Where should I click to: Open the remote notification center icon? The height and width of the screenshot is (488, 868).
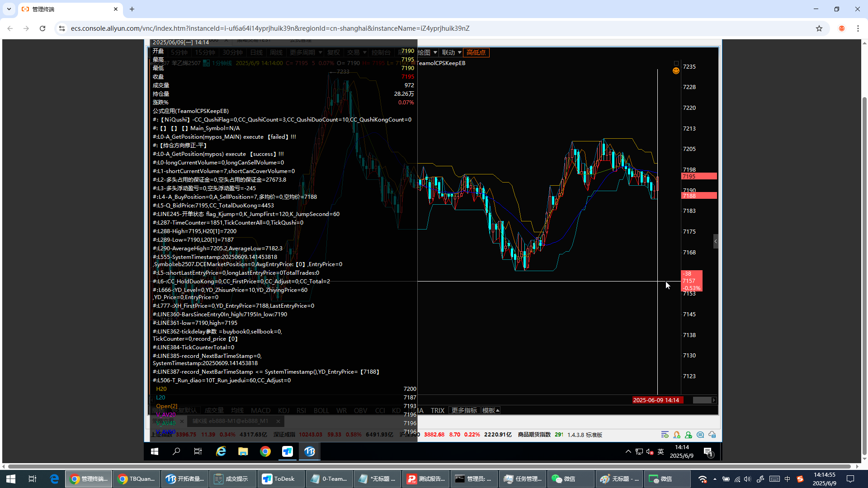click(x=708, y=451)
